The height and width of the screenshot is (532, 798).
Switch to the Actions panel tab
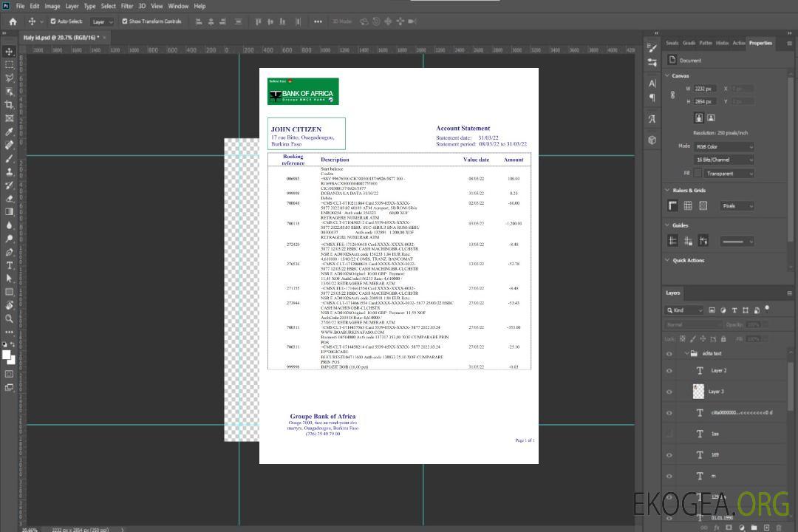pos(738,43)
